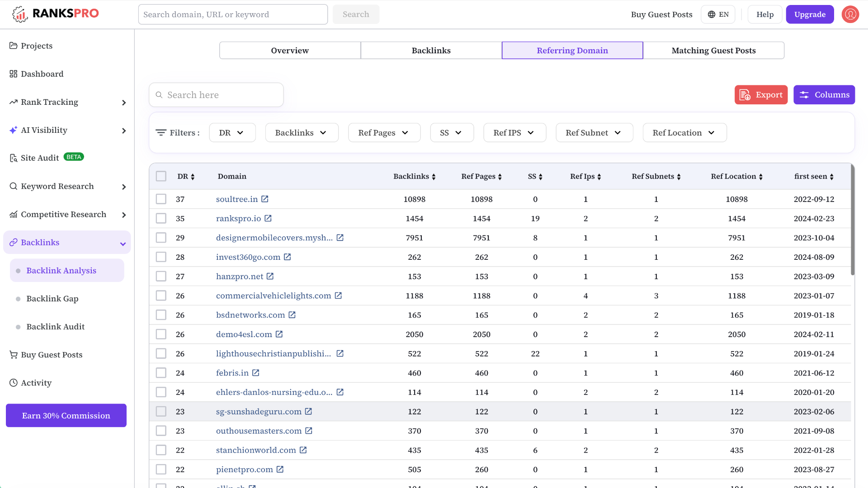Open the Ref Location filter dropdown

coord(685,132)
